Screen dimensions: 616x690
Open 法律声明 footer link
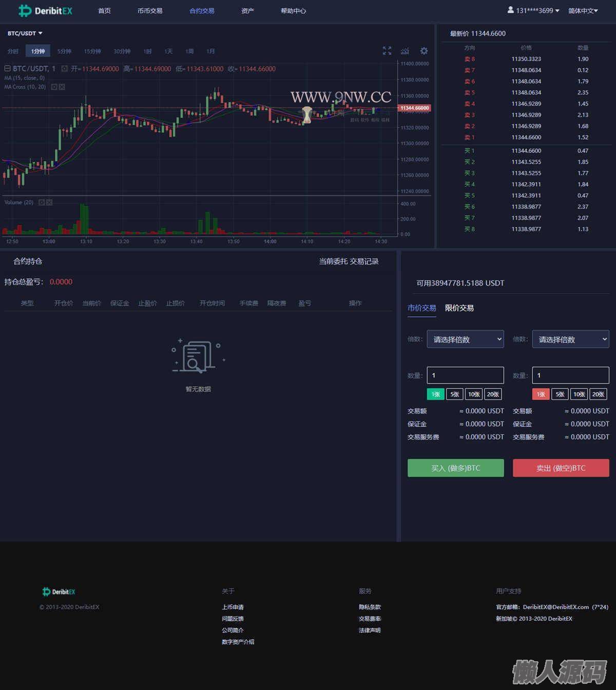370,630
